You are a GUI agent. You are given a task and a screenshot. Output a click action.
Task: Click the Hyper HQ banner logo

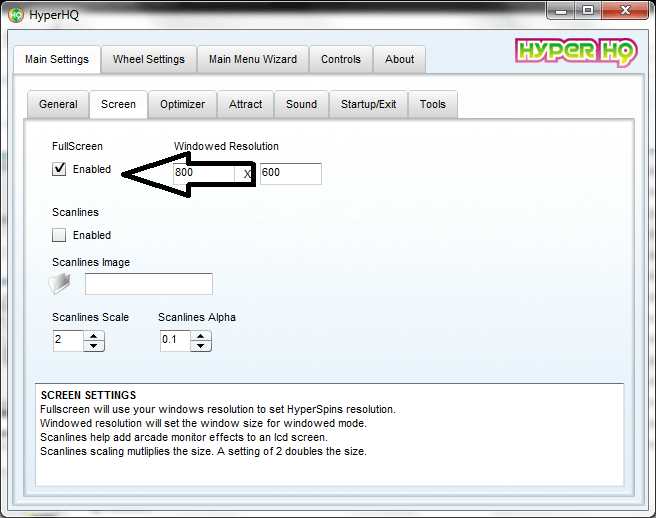[576, 52]
